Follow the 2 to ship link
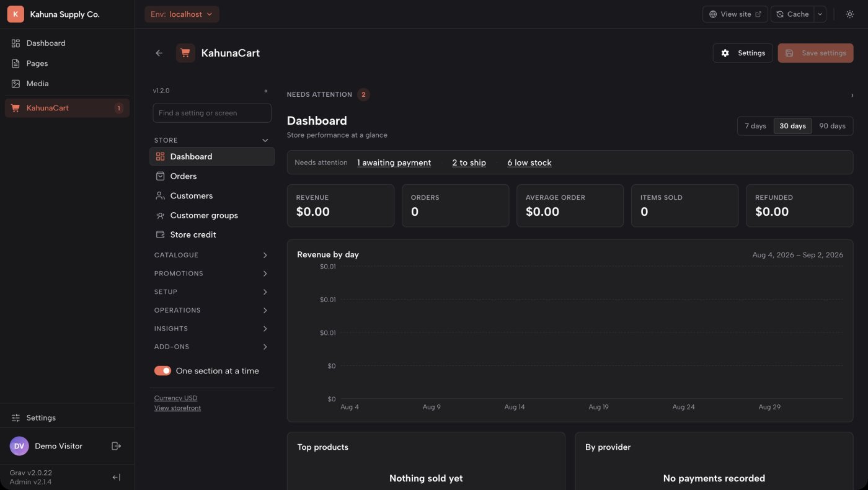Image resolution: width=868 pixels, height=490 pixels. coord(469,163)
